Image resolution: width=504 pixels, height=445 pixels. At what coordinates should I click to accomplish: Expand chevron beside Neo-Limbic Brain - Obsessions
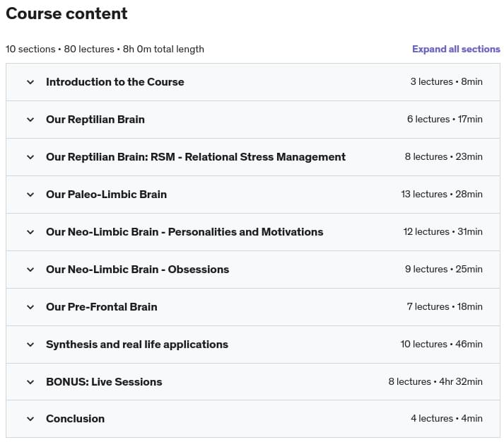(30, 270)
